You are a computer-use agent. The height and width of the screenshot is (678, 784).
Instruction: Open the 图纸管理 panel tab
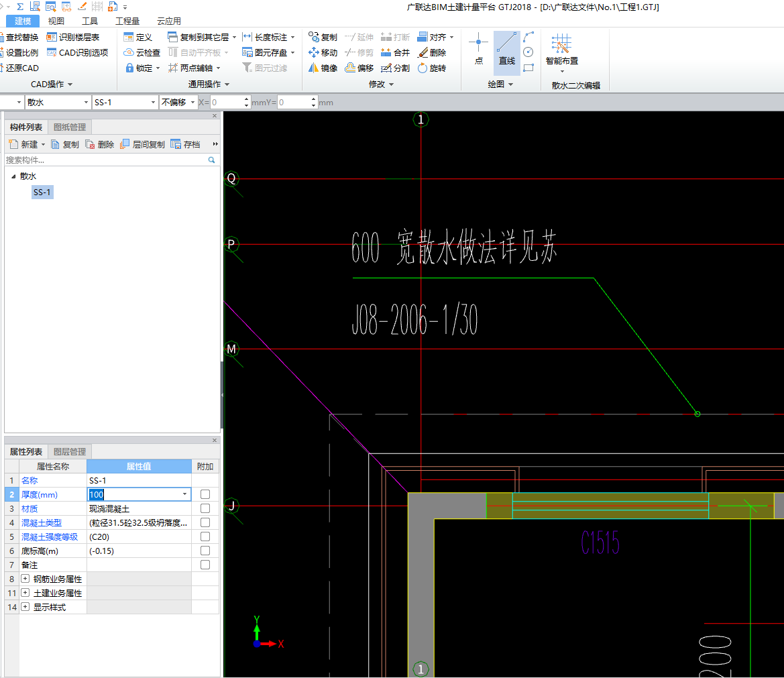tap(70, 127)
